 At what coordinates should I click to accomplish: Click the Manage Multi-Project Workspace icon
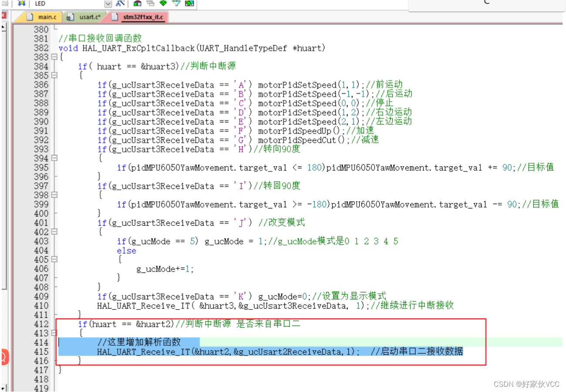point(150,3)
